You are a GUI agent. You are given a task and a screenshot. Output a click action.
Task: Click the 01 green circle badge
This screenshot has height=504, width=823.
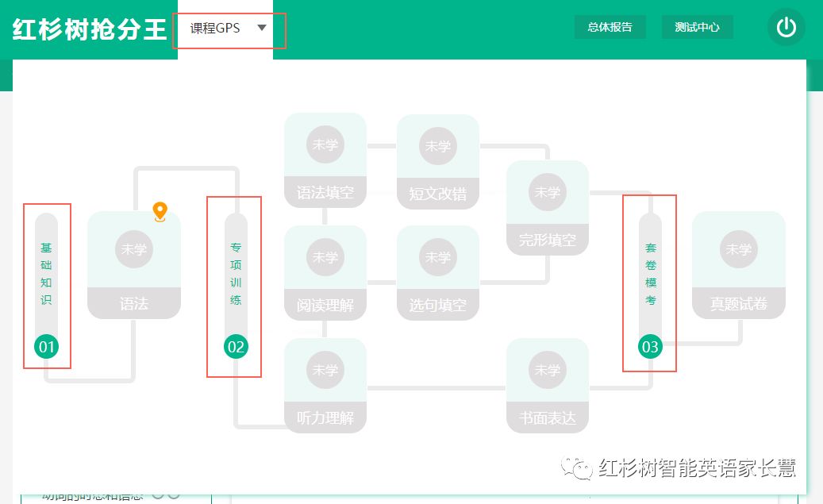coord(46,347)
